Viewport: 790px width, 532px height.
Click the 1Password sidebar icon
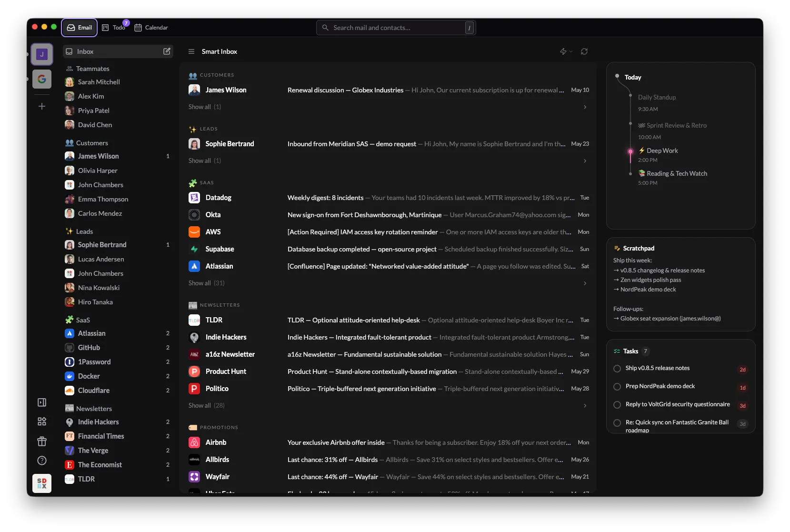[x=70, y=362]
